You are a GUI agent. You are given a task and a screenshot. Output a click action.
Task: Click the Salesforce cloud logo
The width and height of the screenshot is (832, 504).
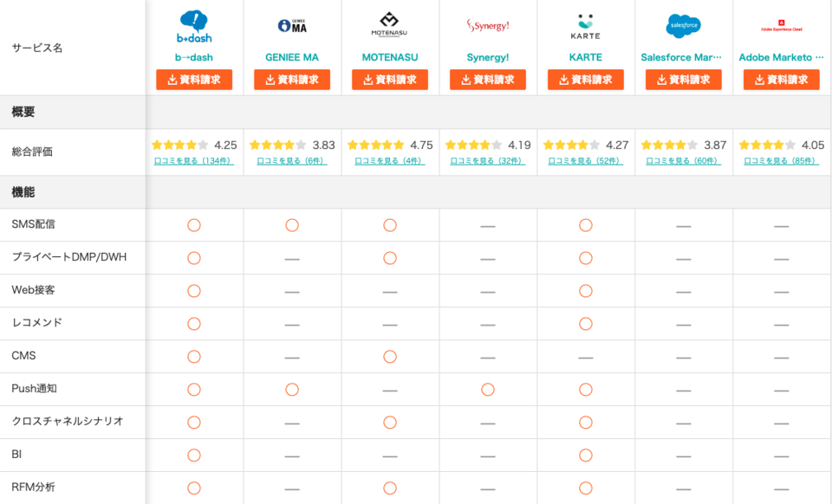[683, 26]
